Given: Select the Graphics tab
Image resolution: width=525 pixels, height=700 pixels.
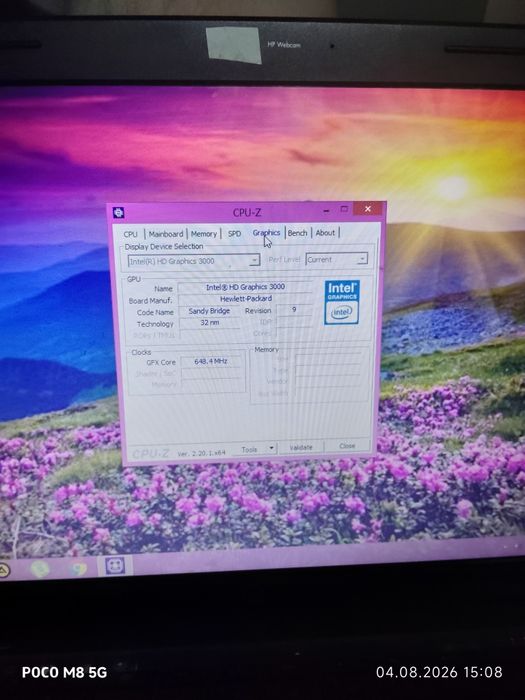Looking at the screenshot, I should pos(266,233).
